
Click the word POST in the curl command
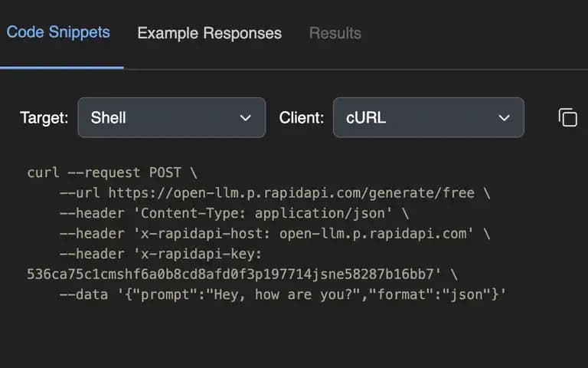[x=165, y=172]
